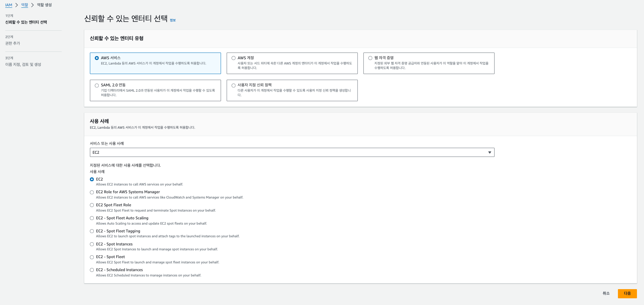644x305 pixels.
Task: Open step 2 권한 추가 in sidebar
Action: click(13, 43)
